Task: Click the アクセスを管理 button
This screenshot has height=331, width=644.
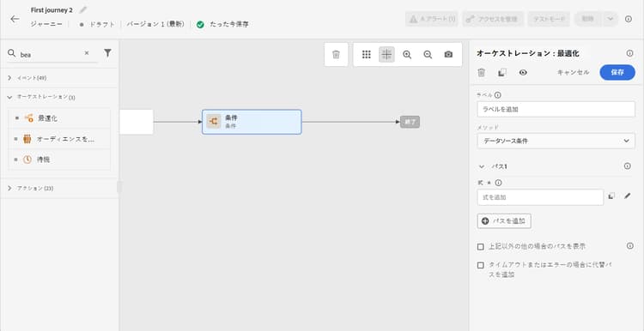Action: point(493,19)
